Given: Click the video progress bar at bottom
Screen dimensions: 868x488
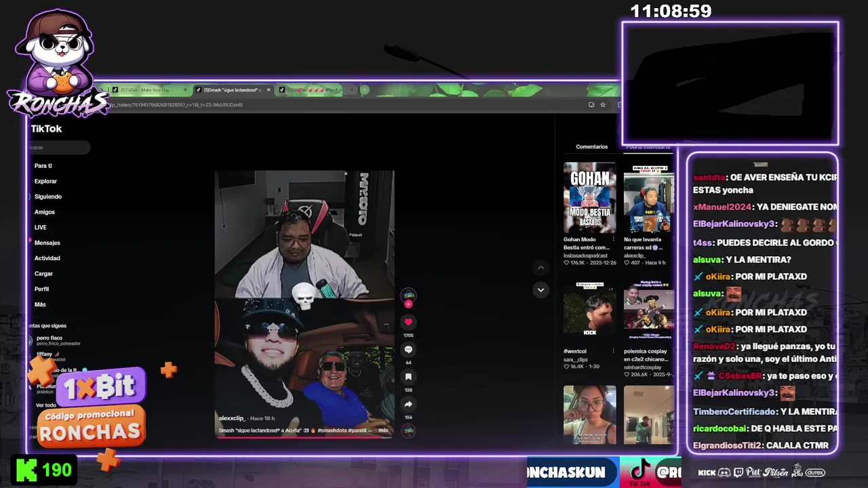Looking at the screenshot, I should pyautogui.click(x=304, y=437).
